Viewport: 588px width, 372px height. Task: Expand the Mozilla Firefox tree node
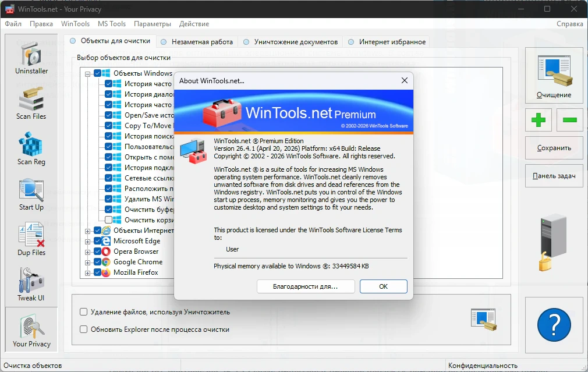[x=88, y=274]
